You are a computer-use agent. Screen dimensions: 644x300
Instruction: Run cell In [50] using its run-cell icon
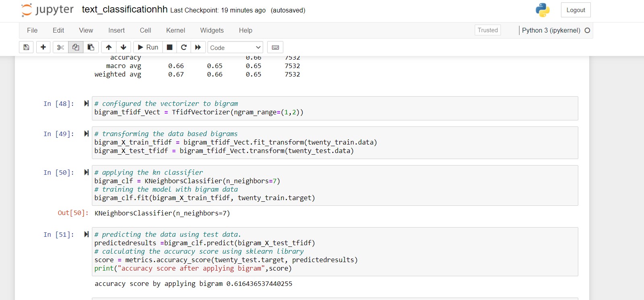tap(86, 172)
